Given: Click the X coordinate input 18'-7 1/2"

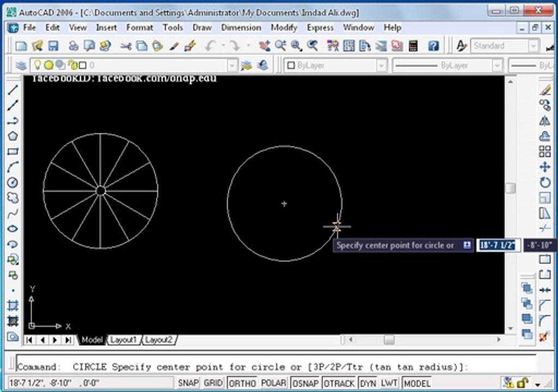Looking at the screenshot, I should pos(498,245).
